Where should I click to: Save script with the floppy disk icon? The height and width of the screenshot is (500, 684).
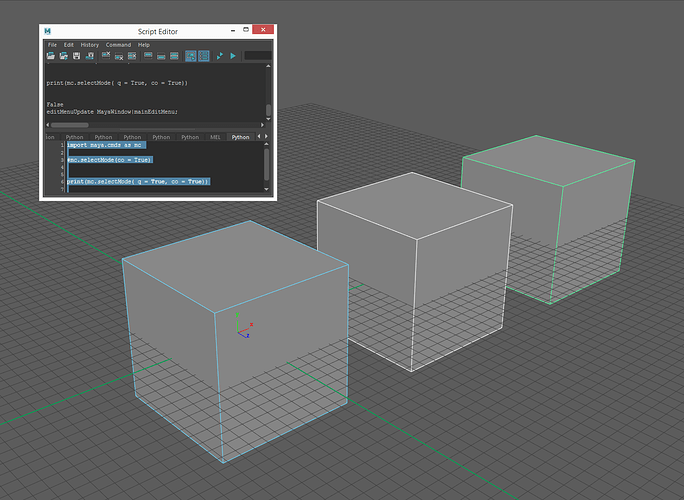[75, 56]
